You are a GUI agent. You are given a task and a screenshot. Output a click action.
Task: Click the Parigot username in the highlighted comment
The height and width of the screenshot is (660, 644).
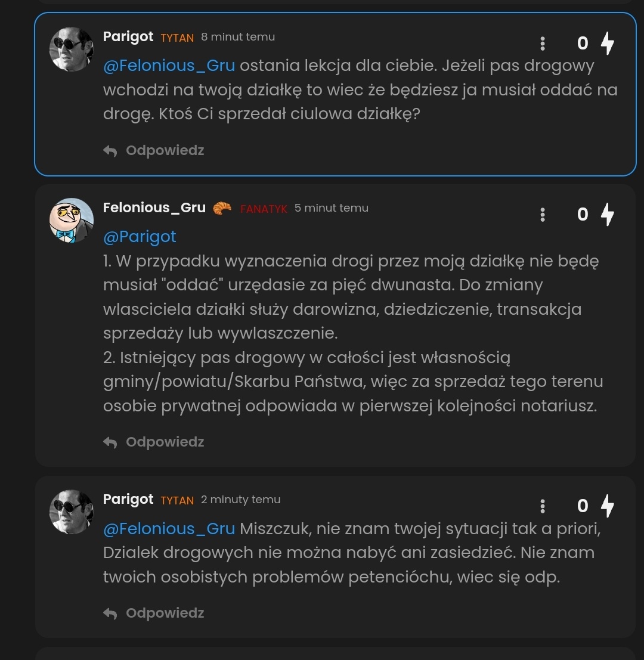tap(128, 36)
